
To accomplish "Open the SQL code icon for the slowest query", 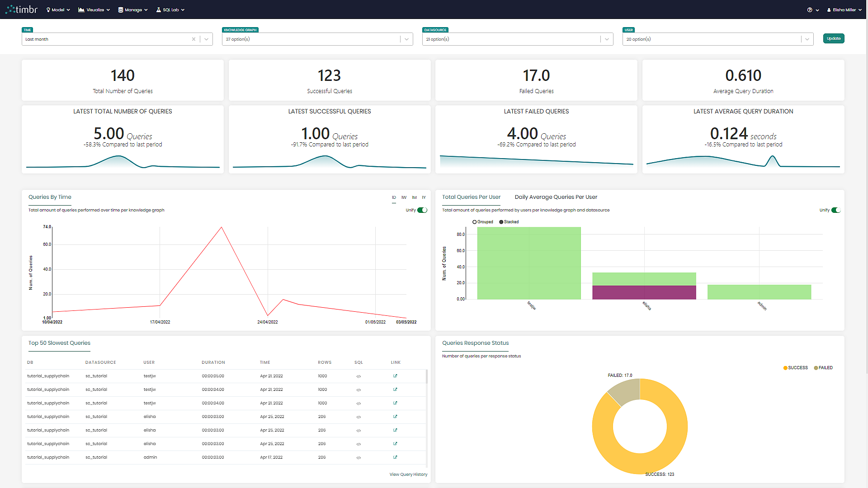I will click(x=359, y=376).
